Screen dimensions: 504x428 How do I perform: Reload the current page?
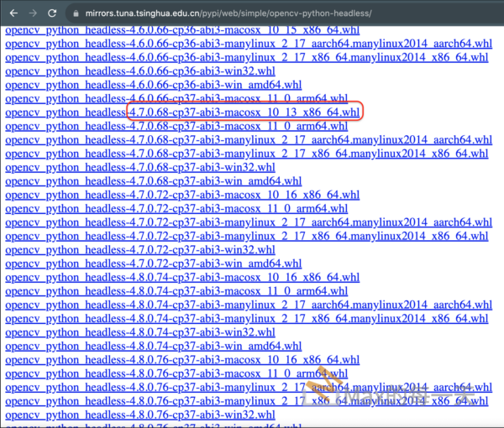(x=52, y=13)
